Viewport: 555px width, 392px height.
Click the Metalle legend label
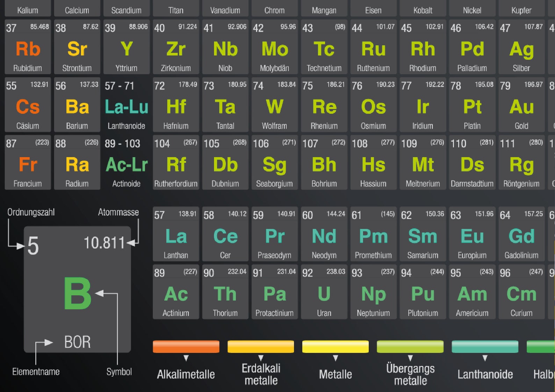pos(336,375)
